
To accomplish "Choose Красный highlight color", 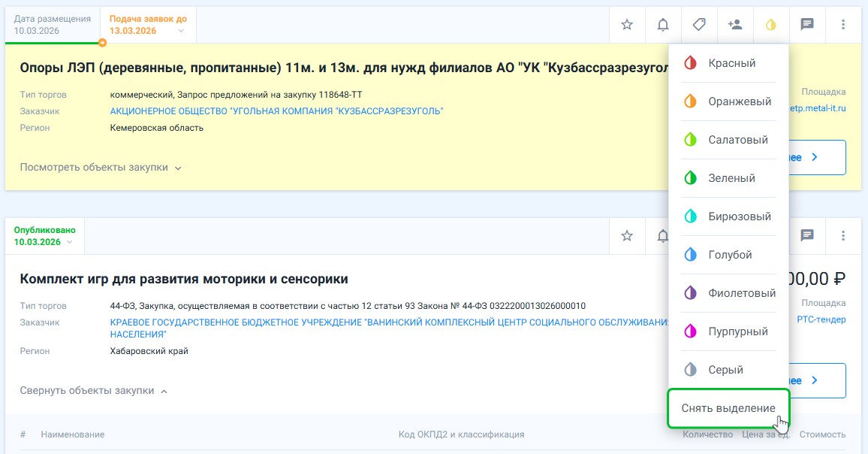I will 728,63.
